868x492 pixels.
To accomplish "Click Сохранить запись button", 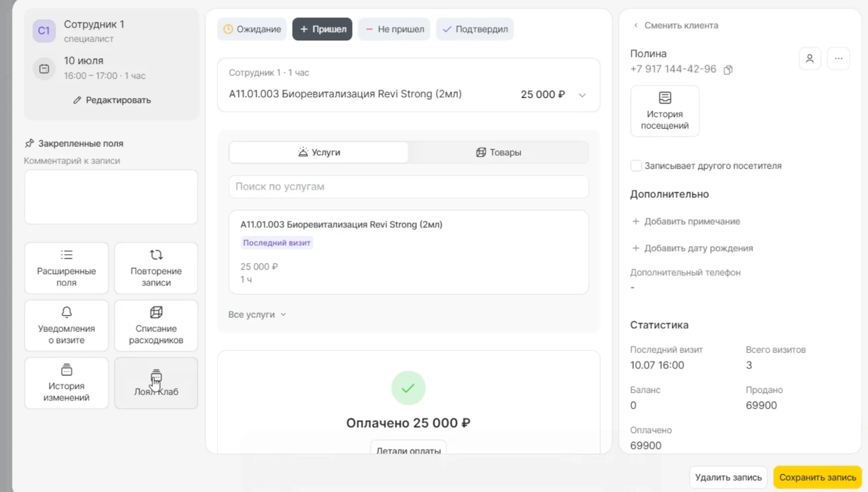I will point(817,478).
